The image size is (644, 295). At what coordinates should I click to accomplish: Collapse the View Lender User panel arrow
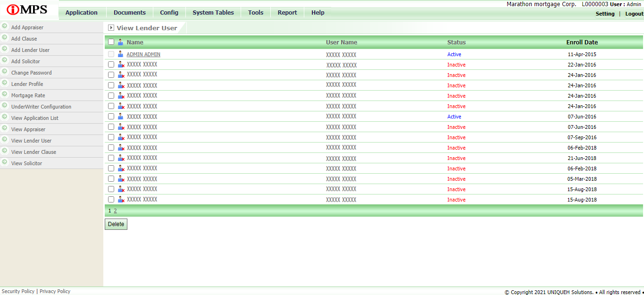click(111, 28)
